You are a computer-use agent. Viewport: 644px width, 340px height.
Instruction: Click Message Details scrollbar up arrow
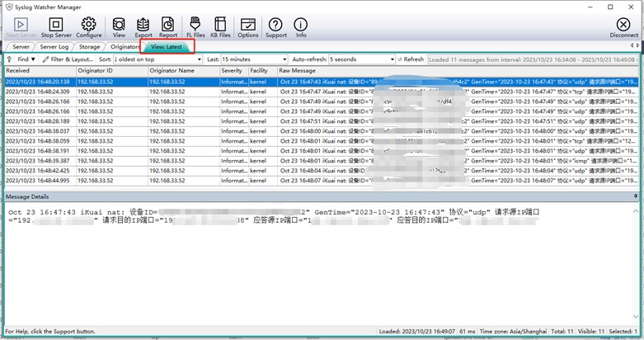click(x=636, y=211)
